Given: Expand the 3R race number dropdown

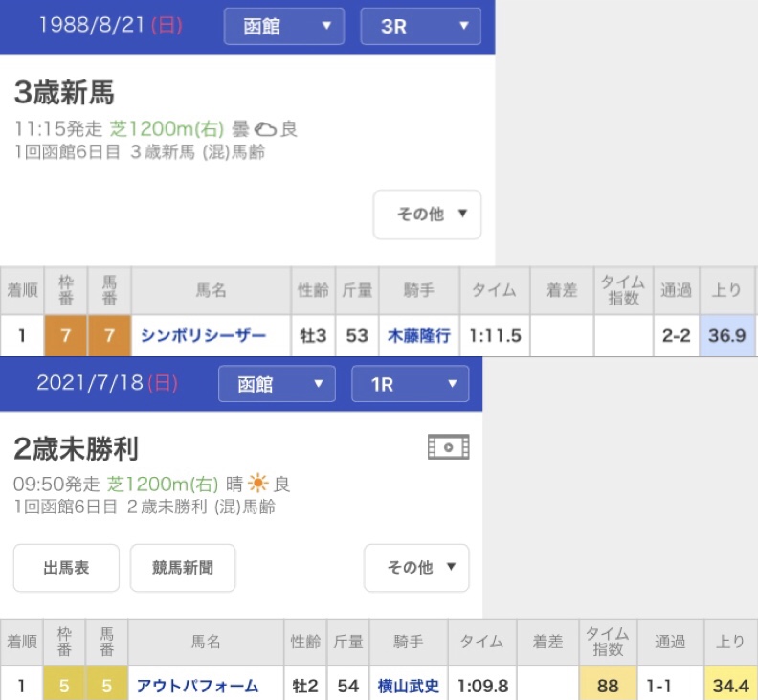Looking at the screenshot, I should coord(420,27).
